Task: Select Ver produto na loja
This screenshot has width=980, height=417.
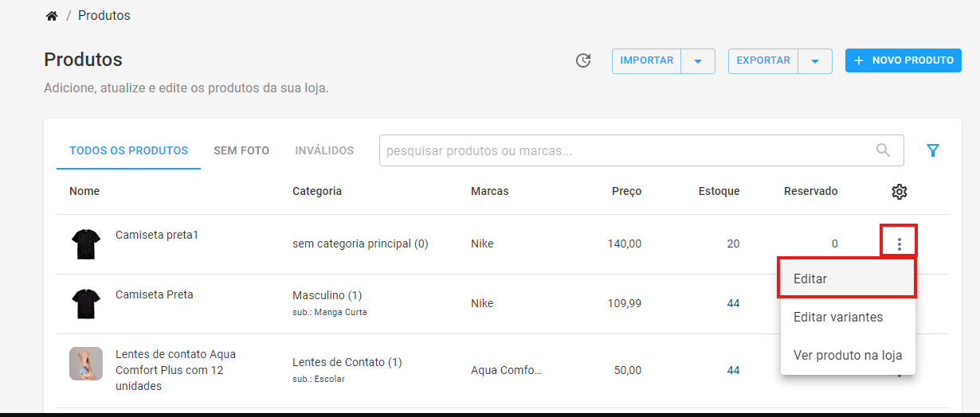Action: coord(847,355)
